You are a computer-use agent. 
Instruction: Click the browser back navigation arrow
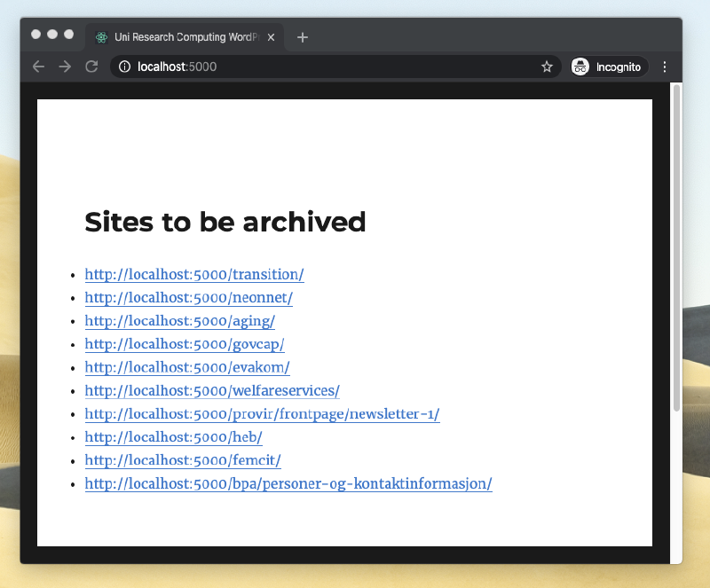pyautogui.click(x=37, y=67)
